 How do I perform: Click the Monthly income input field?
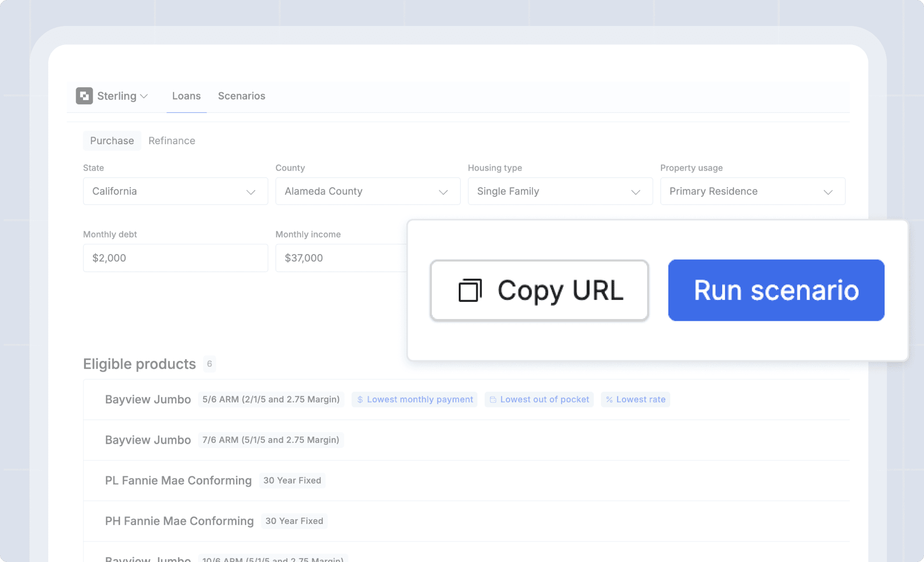coord(340,258)
